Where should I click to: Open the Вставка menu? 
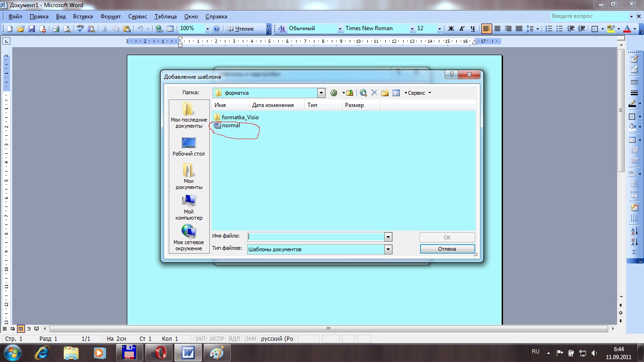tap(83, 16)
